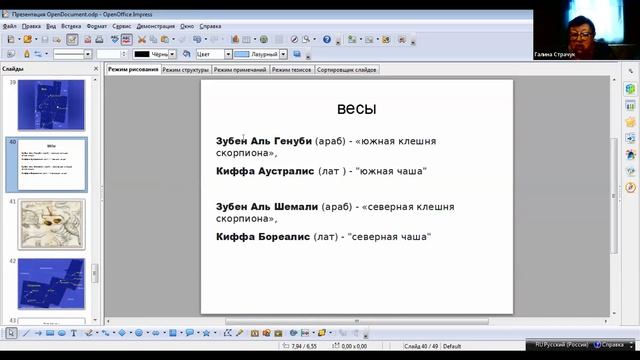Click the RU Русский language indicator
The image size is (640, 360).
point(562,345)
